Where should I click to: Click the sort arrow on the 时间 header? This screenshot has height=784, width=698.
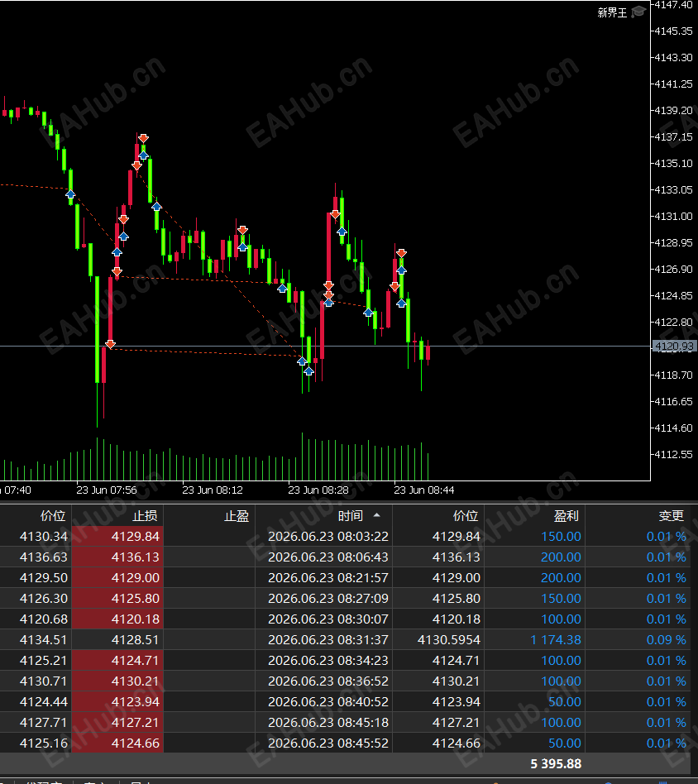click(377, 515)
